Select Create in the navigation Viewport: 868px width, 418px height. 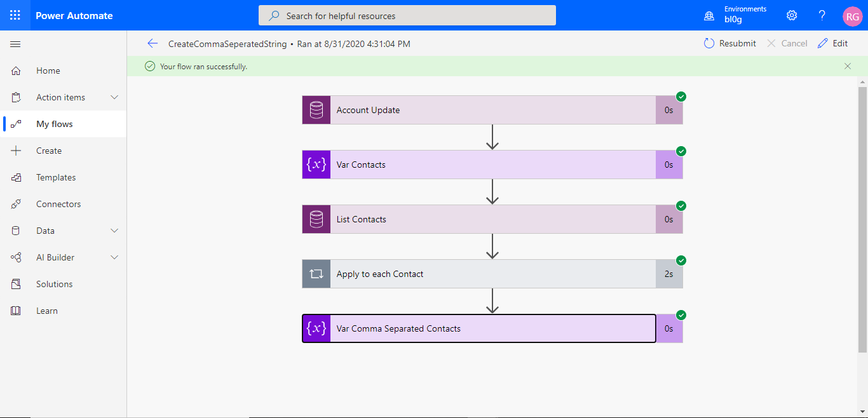click(x=64, y=151)
